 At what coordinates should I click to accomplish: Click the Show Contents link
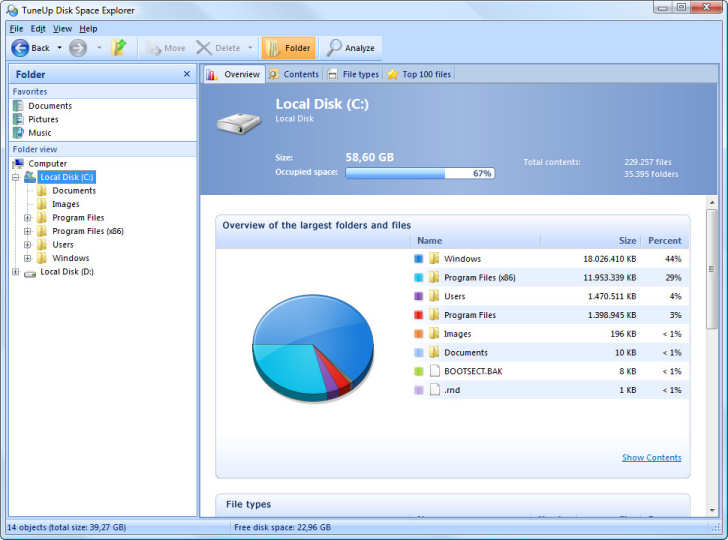pos(651,457)
